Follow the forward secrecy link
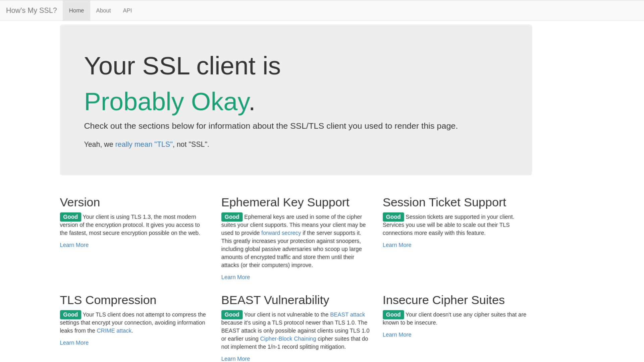 tap(281, 233)
